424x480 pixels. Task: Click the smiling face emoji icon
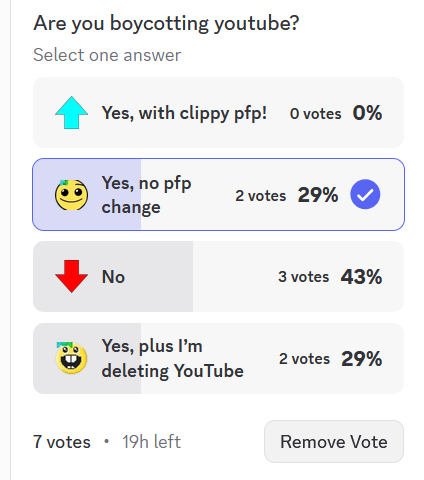pyautogui.click(x=71, y=195)
